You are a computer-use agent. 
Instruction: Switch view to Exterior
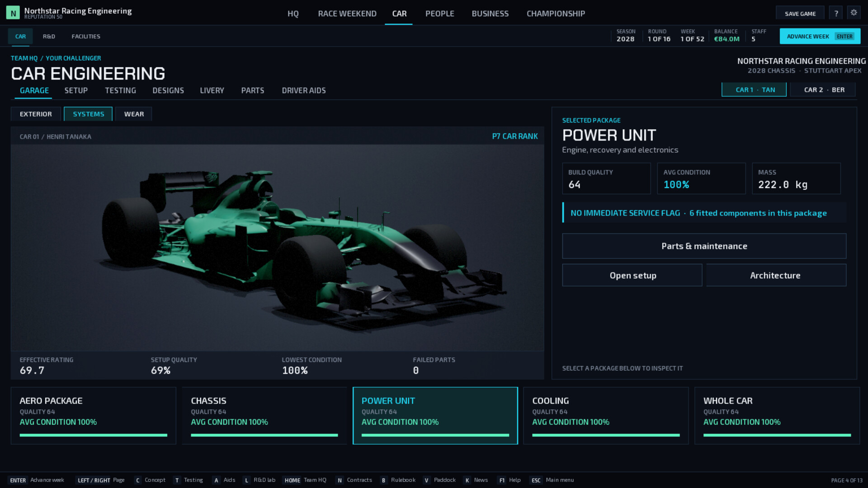36,114
